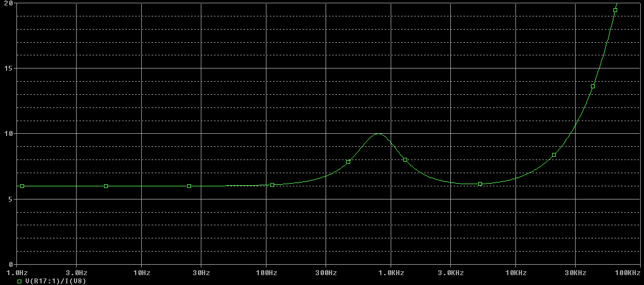Select the y-axis value 0

pyautogui.click(x=11, y=264)
